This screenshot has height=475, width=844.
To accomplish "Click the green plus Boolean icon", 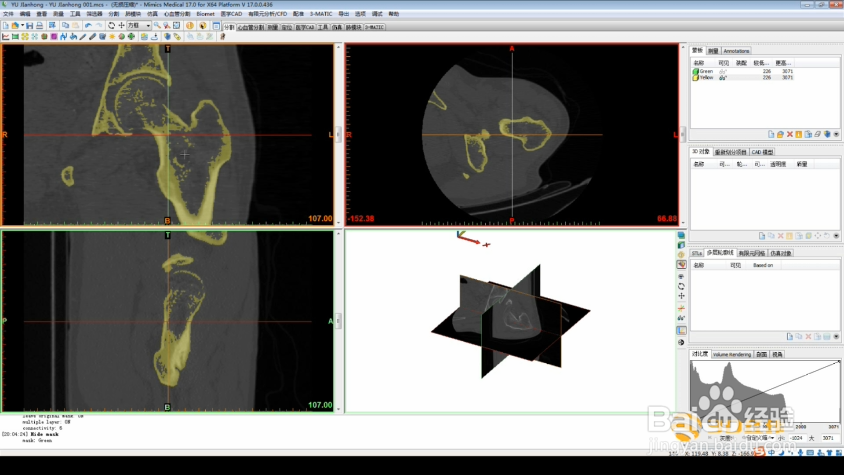I will pyautogui.click(x=131, y=37).
